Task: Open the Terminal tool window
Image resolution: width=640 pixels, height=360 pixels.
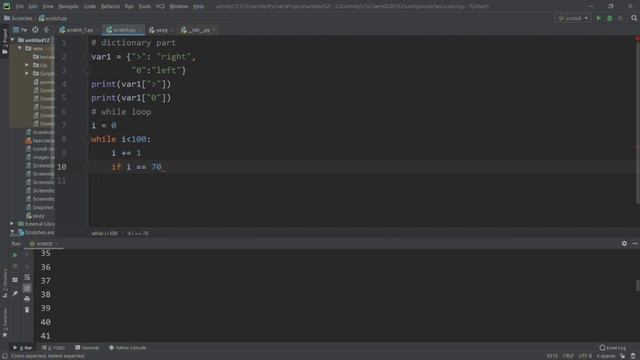Action: click(87, 348)
